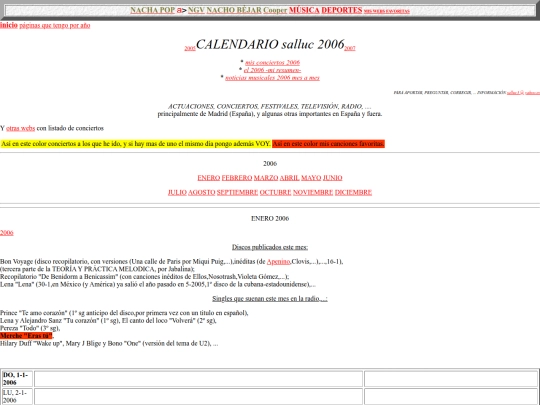Click the 'ACTUACIONES, CONCIERTOS, FESTIVALES' text

click(x=270, y=106)
